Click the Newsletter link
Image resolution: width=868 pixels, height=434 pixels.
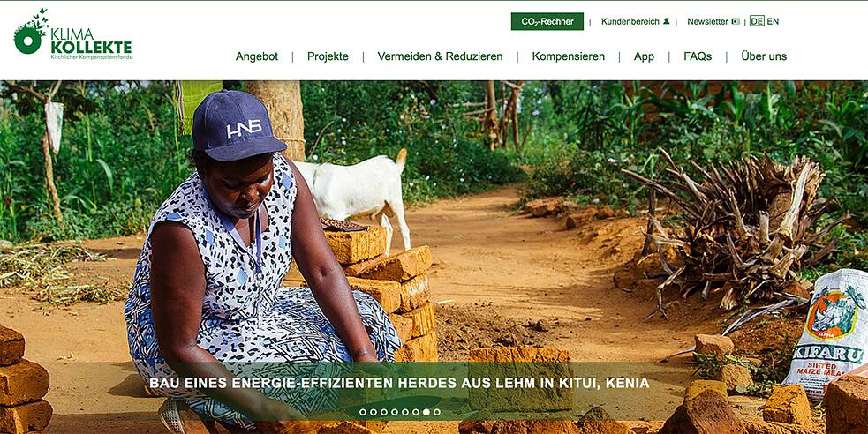[x=707, y=21]
